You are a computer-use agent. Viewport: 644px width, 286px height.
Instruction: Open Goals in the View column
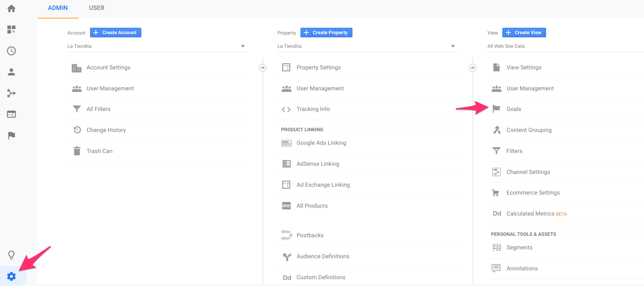(x=513, y=109)
